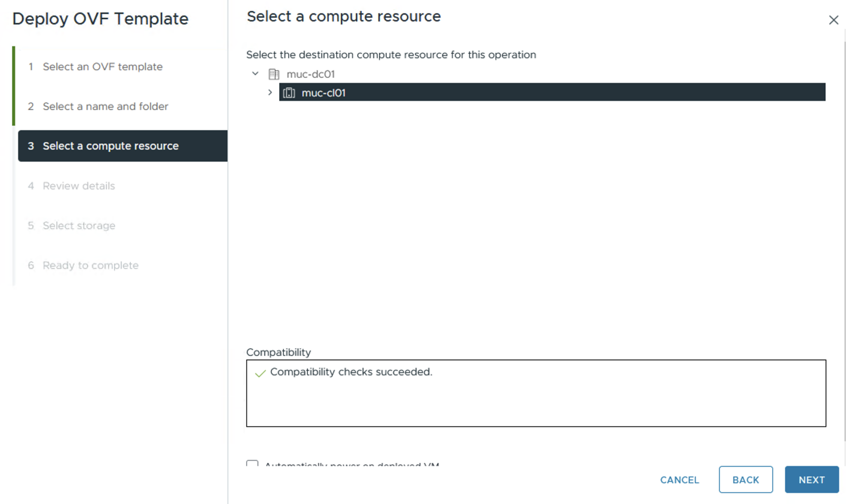Close the Deploy OVF Template dialog

[833, 20]
